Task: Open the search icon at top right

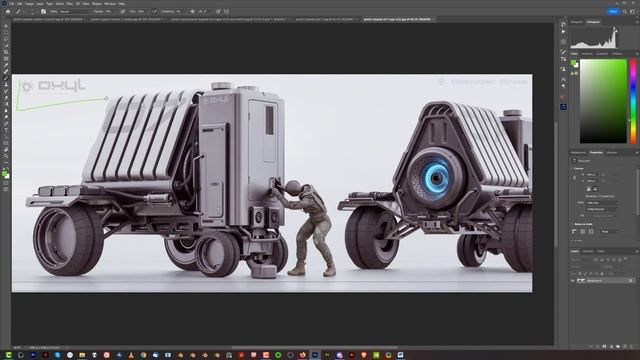Action: coord(625,11)
